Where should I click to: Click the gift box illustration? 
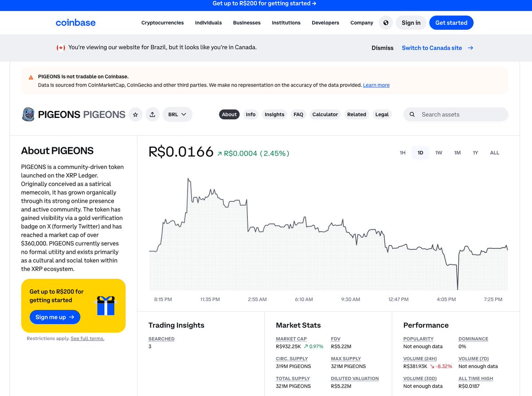[x=106, y=306]
